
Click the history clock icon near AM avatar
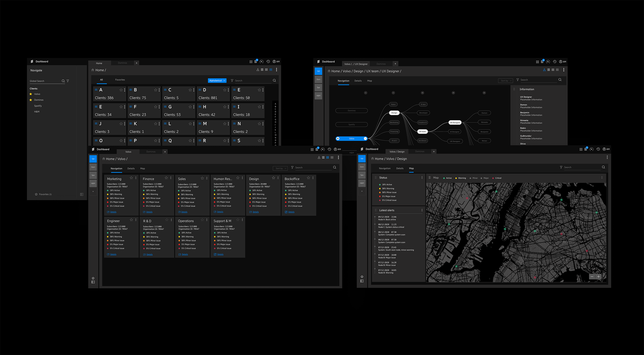click(x=268, y=61)
